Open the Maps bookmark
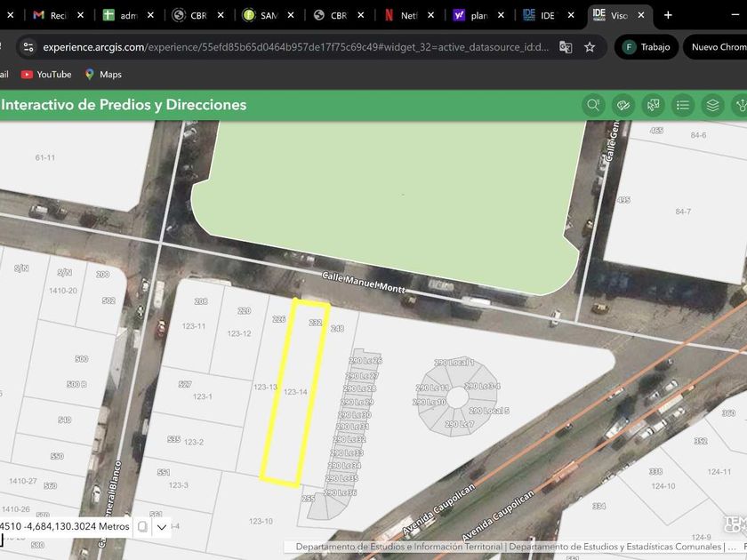 103,75
